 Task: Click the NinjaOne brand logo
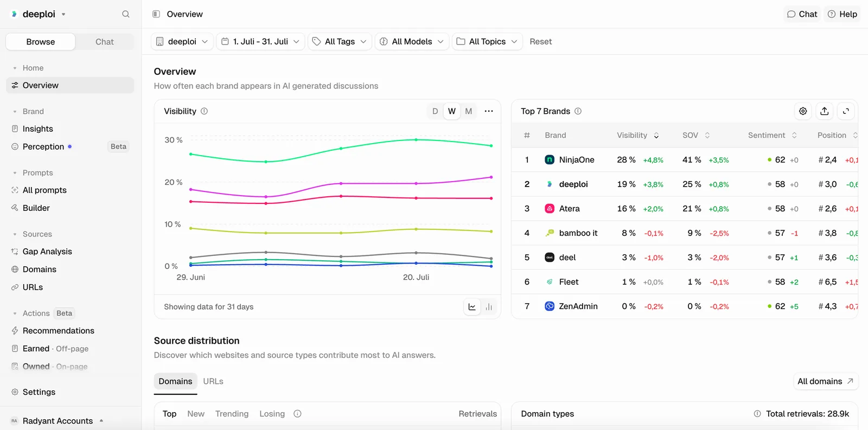[550, 160]
